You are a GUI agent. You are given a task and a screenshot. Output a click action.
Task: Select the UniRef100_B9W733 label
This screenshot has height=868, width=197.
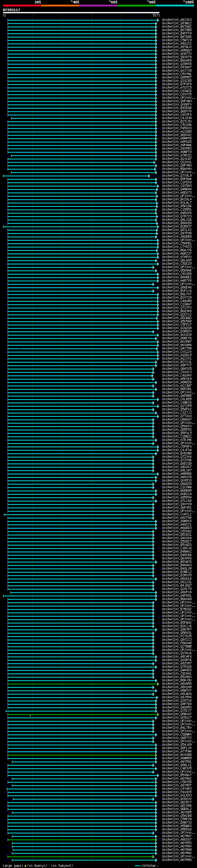tap(176, 822)
